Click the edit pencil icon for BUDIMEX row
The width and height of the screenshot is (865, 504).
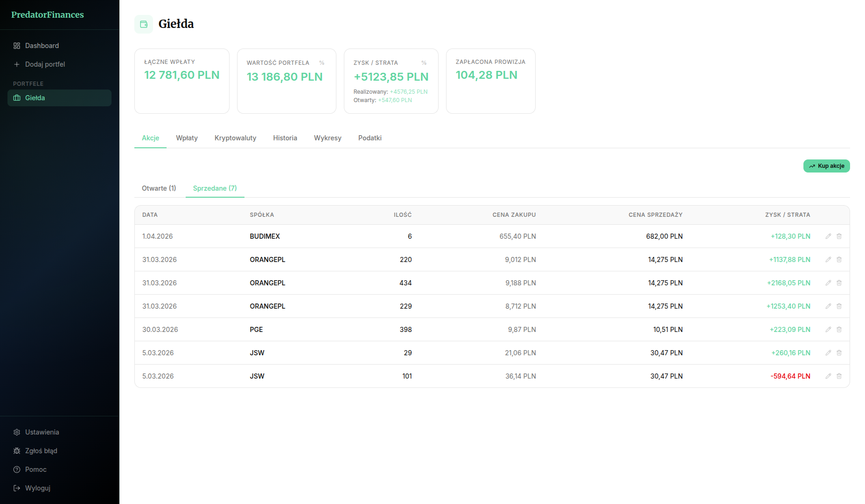pyautogui.click(x=828, y=236)
